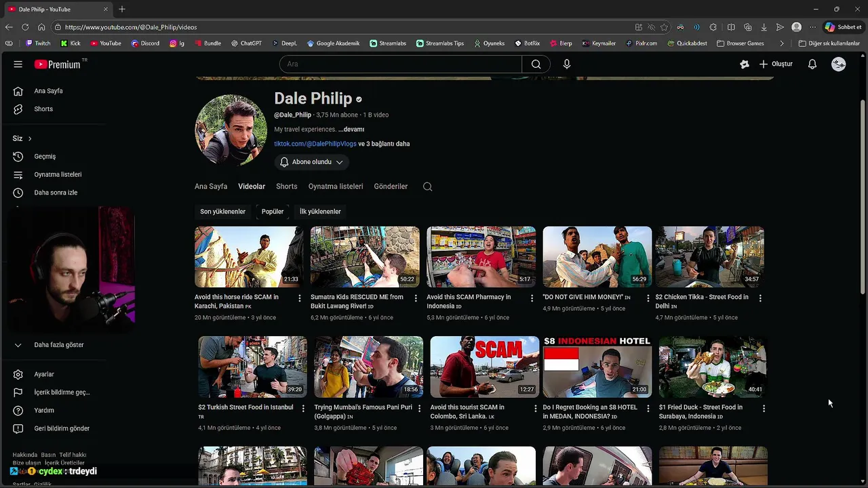
Task: Click title Avoid this tourist SCAM in Colombo
Action: pos(467,411)
